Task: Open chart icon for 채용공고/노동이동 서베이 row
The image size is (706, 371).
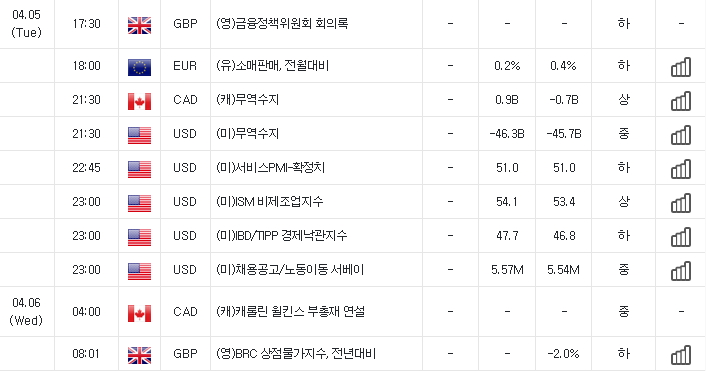Action: [x=681, y=271]
